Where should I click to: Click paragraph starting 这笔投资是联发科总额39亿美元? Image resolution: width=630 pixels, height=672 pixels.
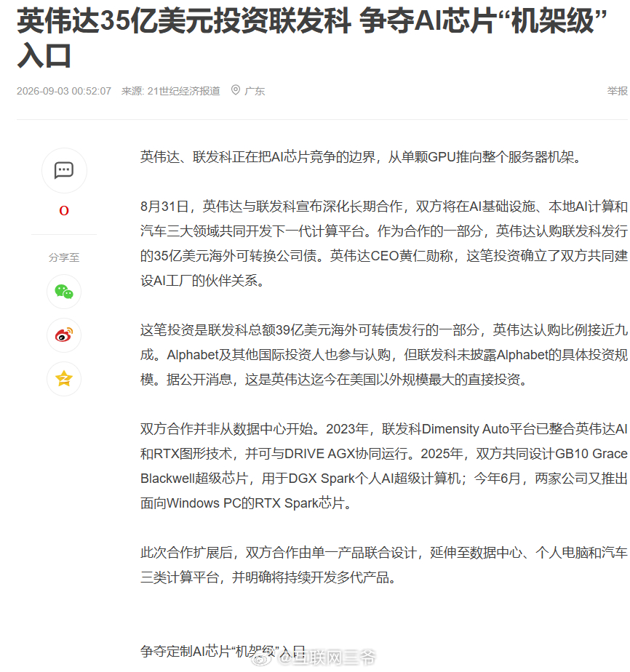384,354
